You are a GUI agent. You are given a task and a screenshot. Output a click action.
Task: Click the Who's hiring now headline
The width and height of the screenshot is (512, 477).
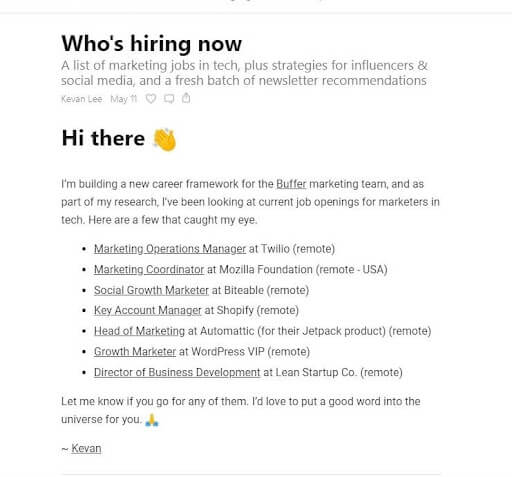152,44
